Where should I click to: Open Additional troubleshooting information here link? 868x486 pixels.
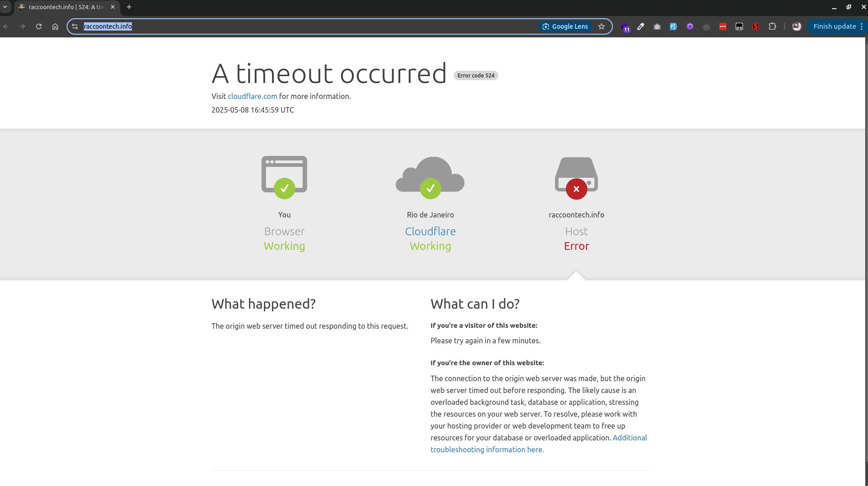click(539, 444)
